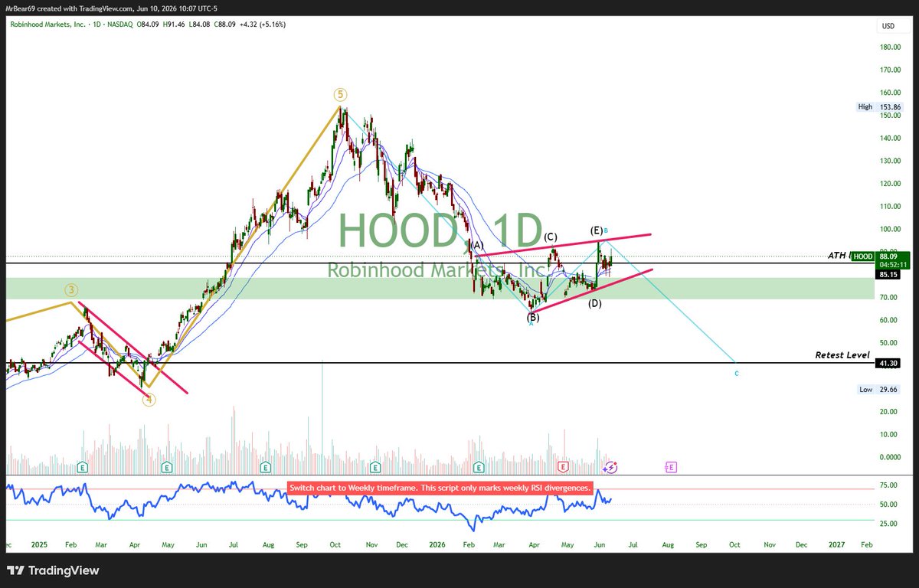
Task: Click the green earnings marker near February 2025
Action: [82, 466]
